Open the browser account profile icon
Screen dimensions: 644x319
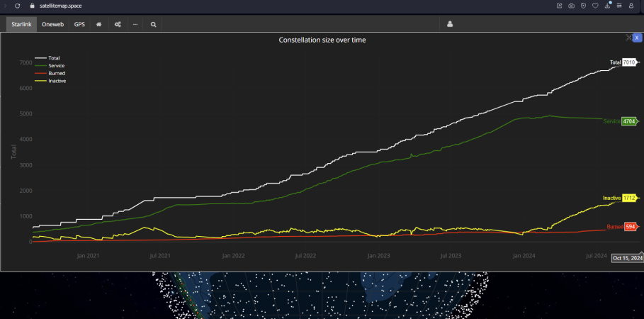point(631,6)
